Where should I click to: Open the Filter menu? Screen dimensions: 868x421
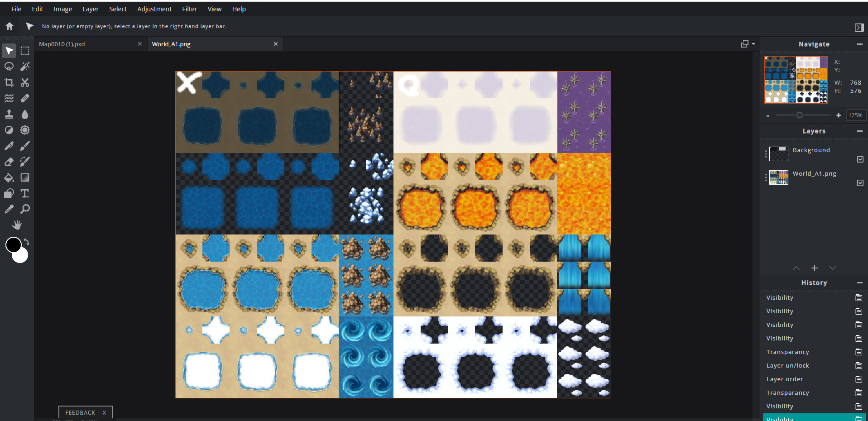[x=189, y=9]
